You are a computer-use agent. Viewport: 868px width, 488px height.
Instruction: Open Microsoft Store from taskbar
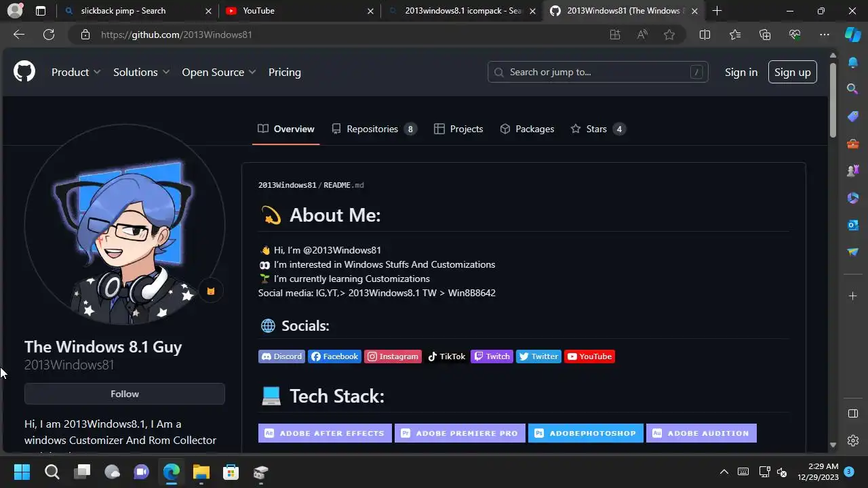(x=231, y=472)
